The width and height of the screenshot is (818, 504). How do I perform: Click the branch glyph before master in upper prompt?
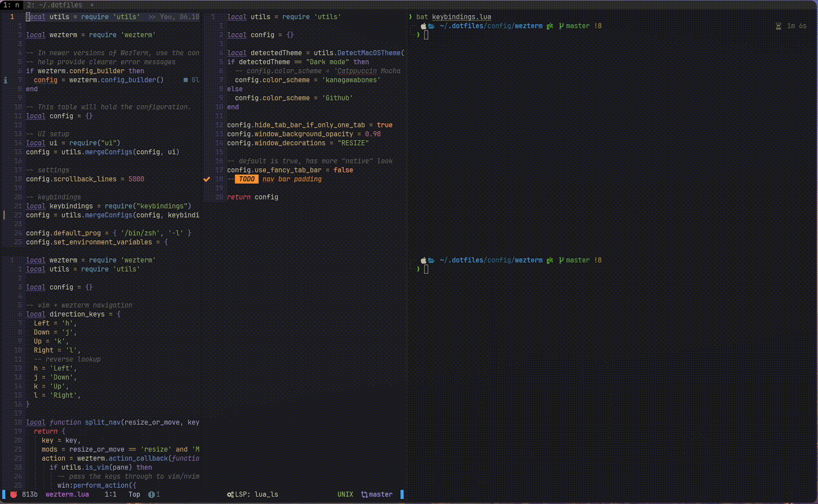[561, 26]
